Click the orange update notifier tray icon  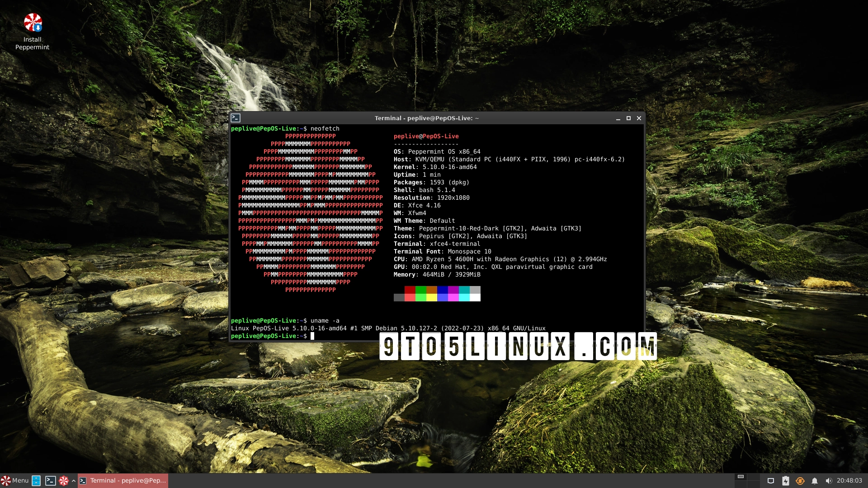800,480
